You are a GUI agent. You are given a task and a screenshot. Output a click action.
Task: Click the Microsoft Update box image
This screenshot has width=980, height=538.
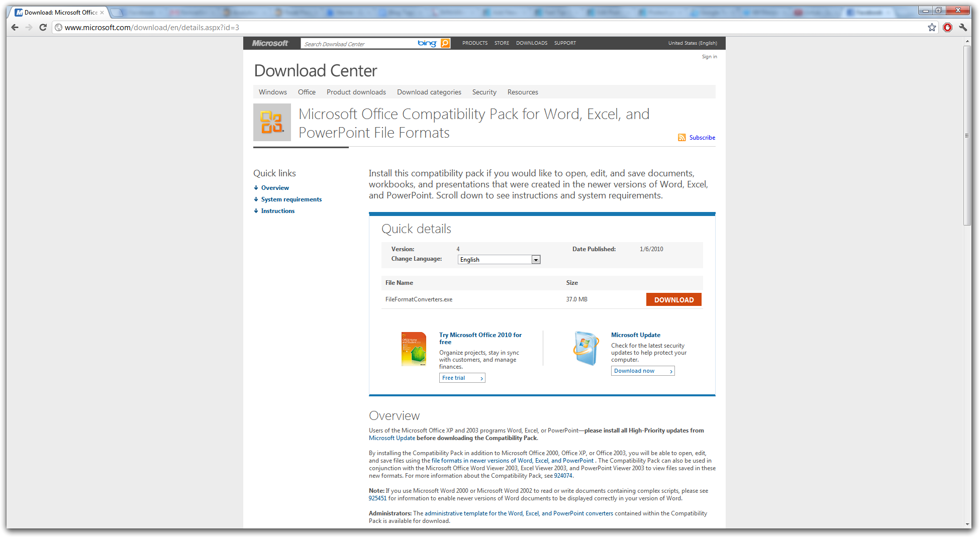pos(586,348)
